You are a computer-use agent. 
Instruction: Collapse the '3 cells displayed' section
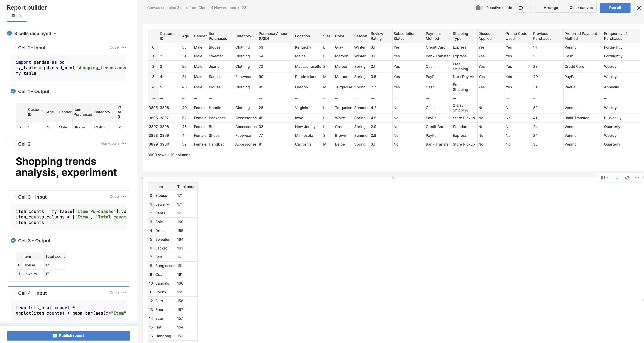click(9, 33)
